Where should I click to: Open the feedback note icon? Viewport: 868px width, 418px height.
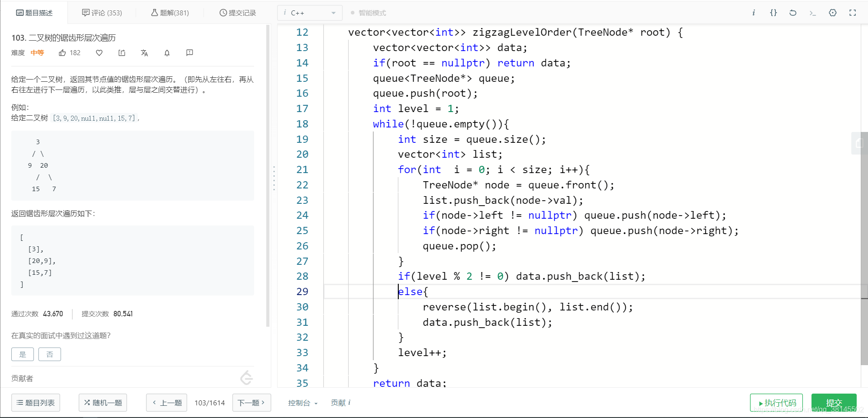coord(189,53)
